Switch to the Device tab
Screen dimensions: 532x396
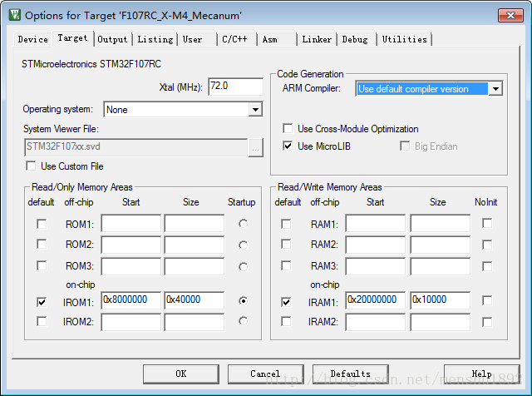coord(33,39)
